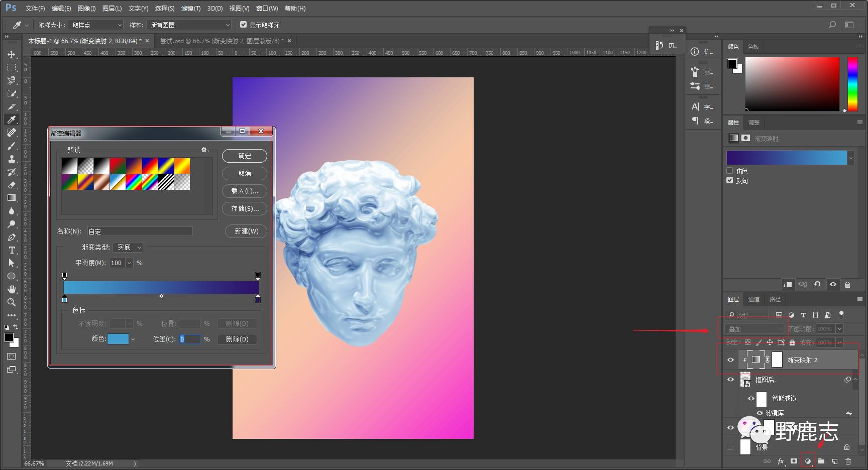Click the 名称 input field

140,231
